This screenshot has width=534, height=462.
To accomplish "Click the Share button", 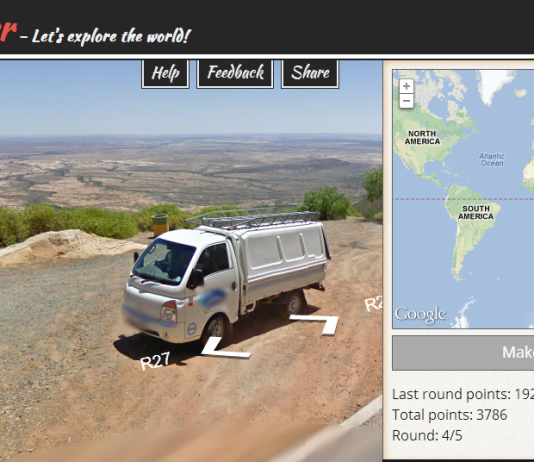I will pyautogui.click(x=310, y=73).
